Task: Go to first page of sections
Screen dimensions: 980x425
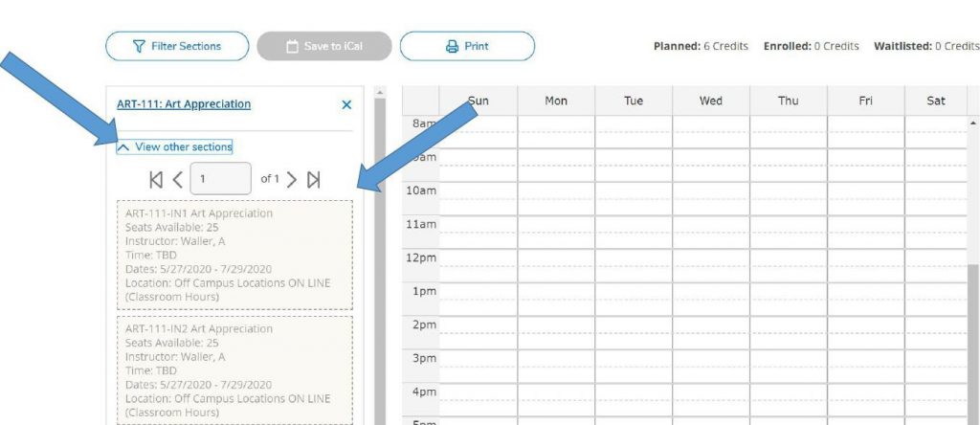Action: pyautogui.click(x=156, y=179)
